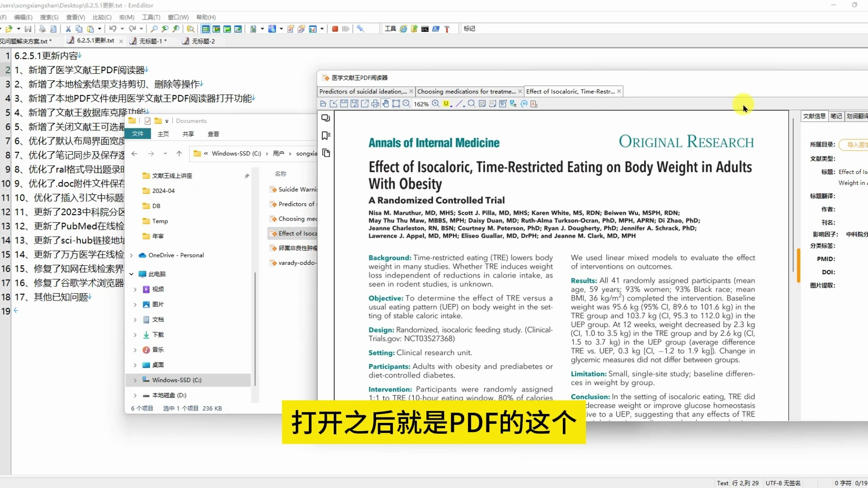Viewport: 868px width, 488px height.
Task: Click the Undo arrow in EmEditor toolbar
Action: click(x=113, y=28)
